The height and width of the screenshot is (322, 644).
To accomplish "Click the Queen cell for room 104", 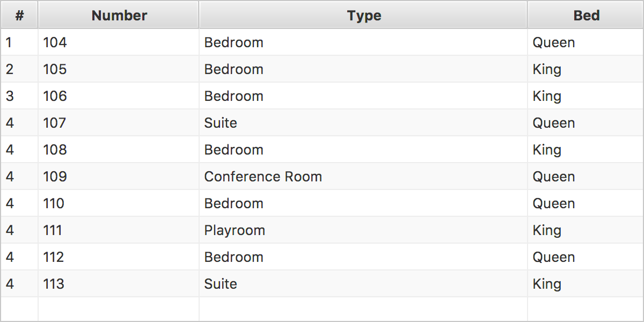I will (x=586, y=42).
